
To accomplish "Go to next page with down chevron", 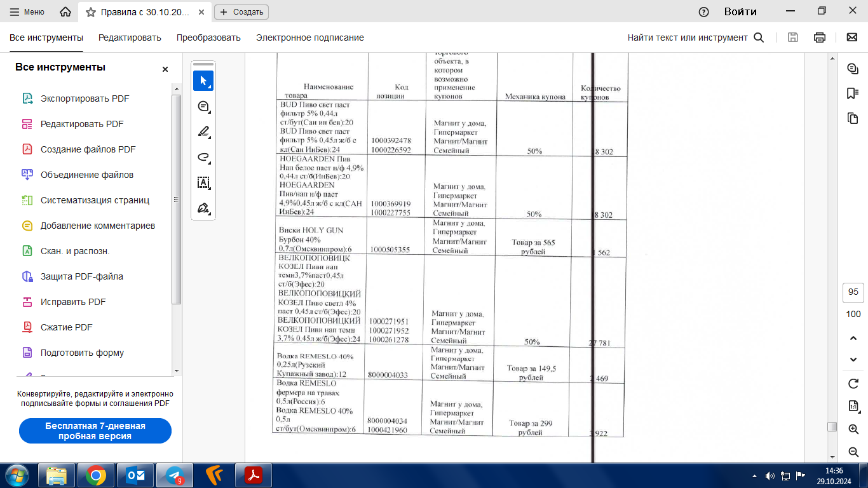I will pos(853,360).
